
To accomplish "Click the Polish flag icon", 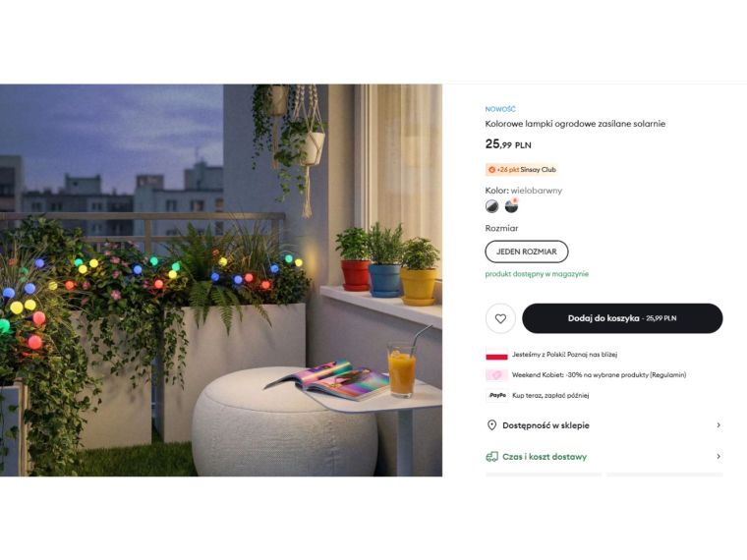I will [496, 355].
